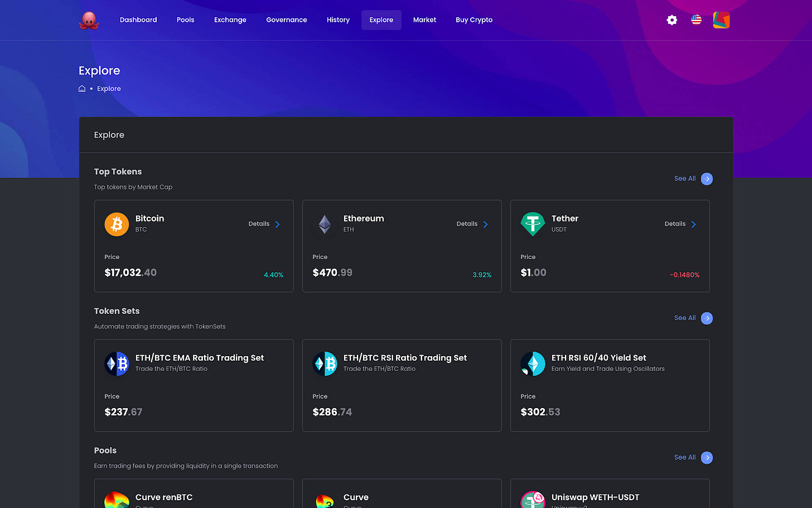This screenshot has height=508, width=812.
Task: Expand Tether details chevron
Action: [693, 224]
